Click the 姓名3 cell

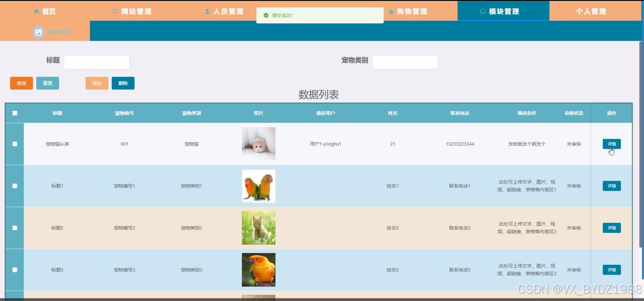[x=393, y=270]
